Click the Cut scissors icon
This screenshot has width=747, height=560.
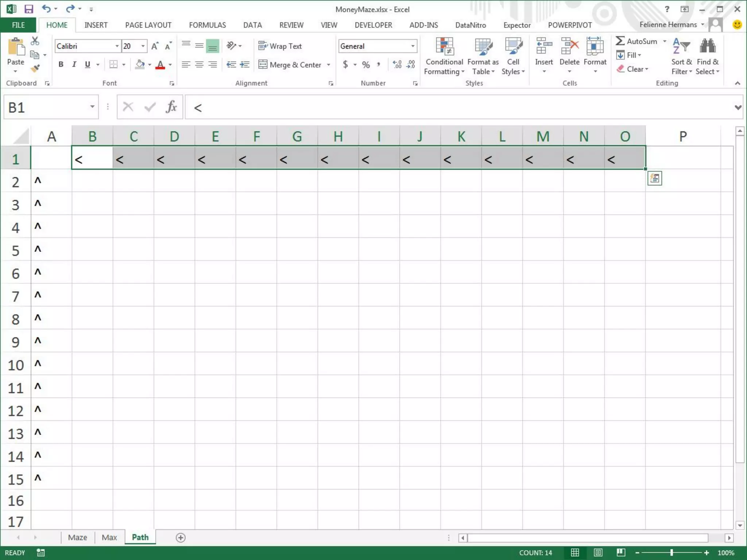pyautogui.click(x=35, y=41)
